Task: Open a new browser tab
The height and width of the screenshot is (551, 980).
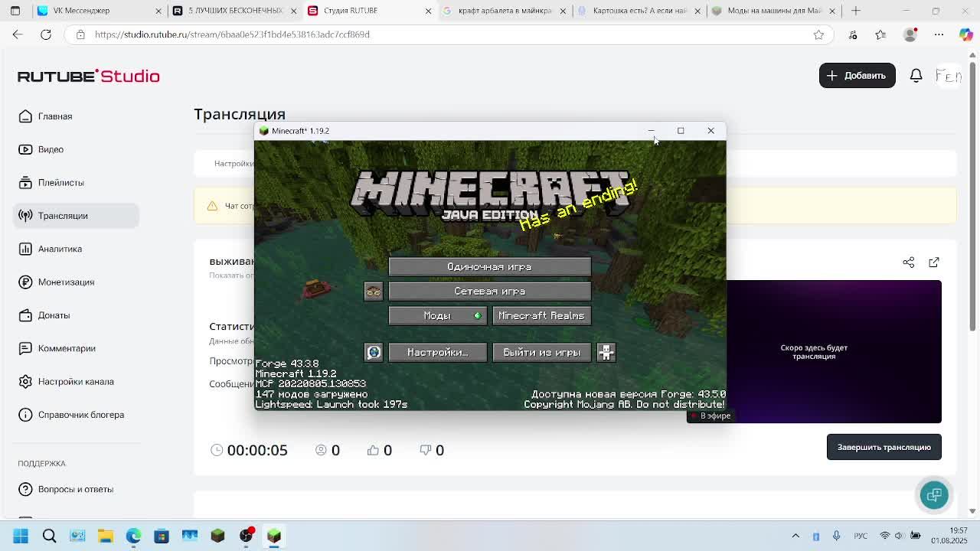Action: pyautogui.click(x=856, y=11)
